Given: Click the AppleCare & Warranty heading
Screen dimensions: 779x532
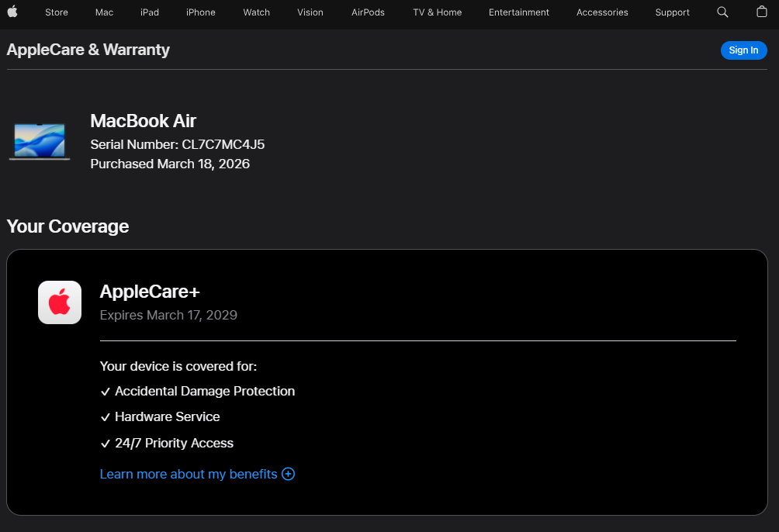Looking at the screenshot, I should [x=88, y=50].
